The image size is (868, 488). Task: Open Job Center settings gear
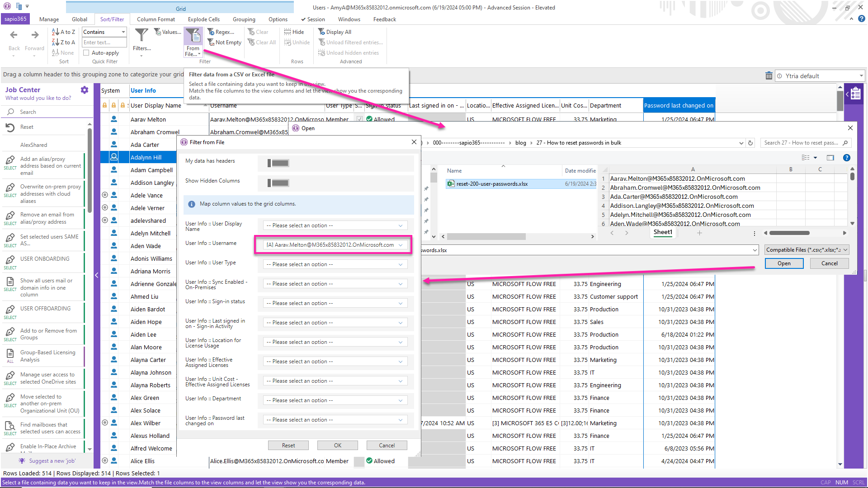click(85, 90)
